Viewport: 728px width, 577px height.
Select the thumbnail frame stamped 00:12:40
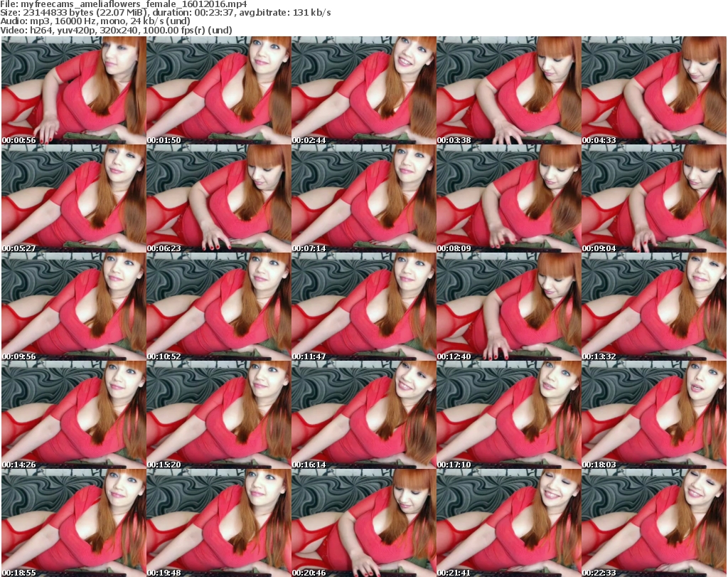point(509,307)
